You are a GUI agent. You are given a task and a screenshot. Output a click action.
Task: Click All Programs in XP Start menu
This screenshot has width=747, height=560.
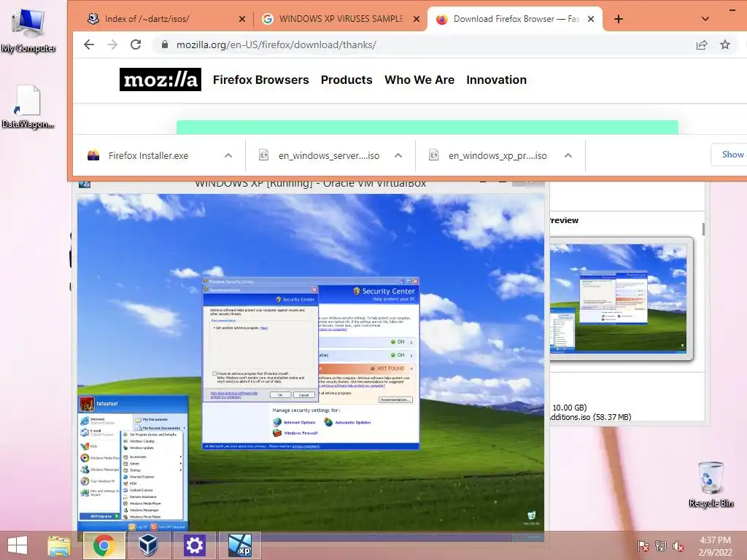click(101, 516)
